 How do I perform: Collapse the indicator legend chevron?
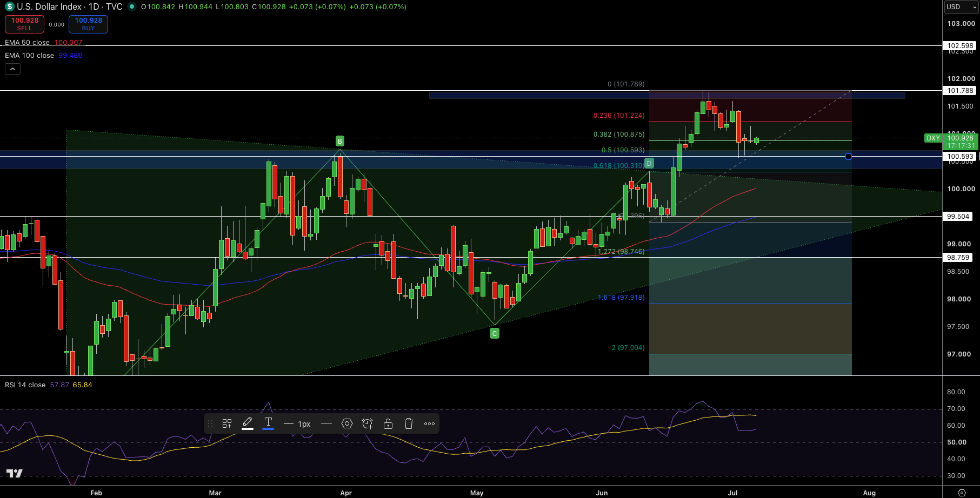[12, 69]
